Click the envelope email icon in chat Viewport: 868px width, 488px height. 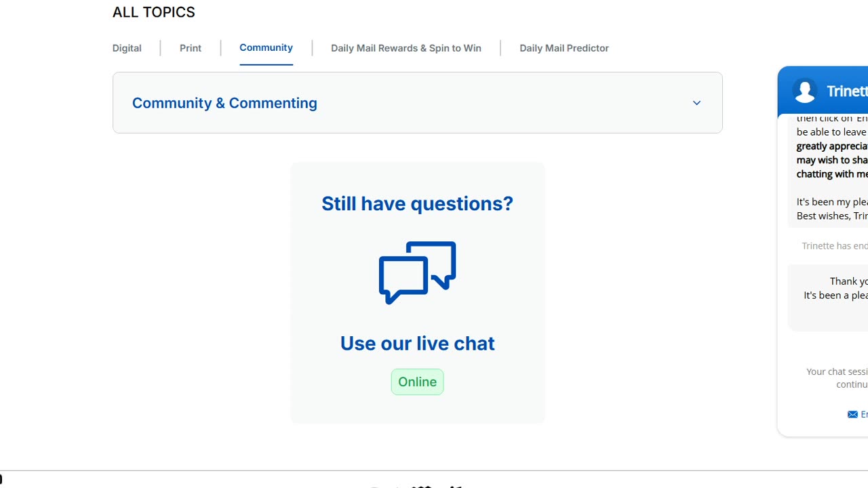coord(852,414)
